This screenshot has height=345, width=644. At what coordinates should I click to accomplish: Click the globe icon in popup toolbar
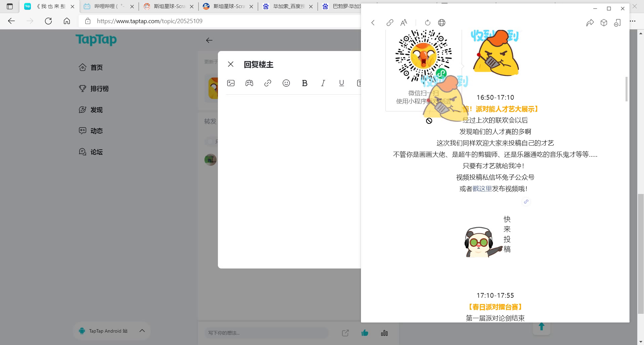click(442, 23)
